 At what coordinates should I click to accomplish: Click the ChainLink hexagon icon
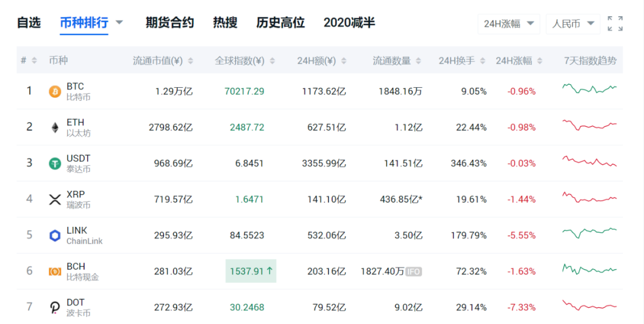pos(55,236)
